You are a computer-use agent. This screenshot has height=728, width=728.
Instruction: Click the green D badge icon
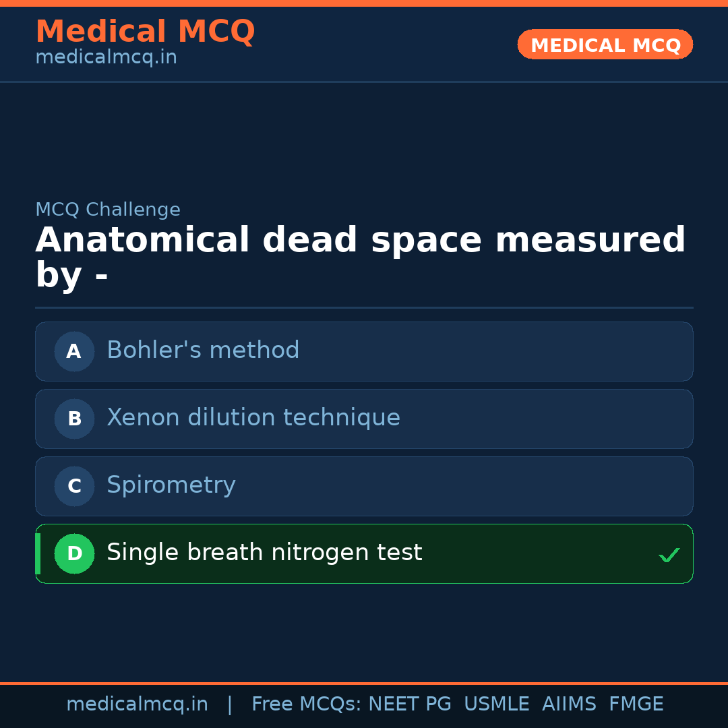coord(74,553)
